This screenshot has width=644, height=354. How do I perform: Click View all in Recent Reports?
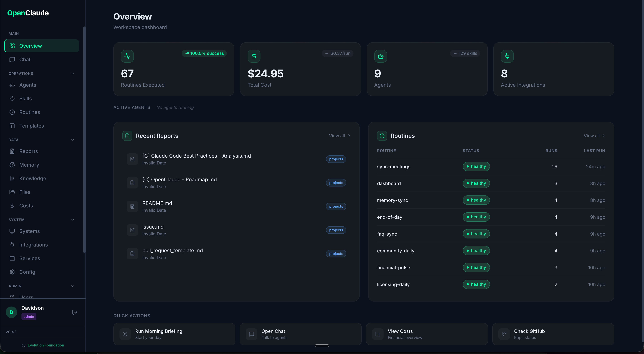click(339, 136)
